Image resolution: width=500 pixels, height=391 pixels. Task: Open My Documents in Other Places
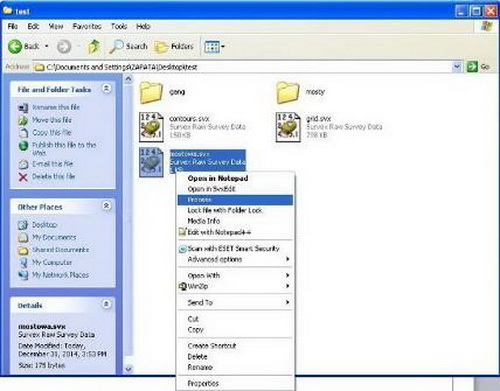tap(54, 237)
